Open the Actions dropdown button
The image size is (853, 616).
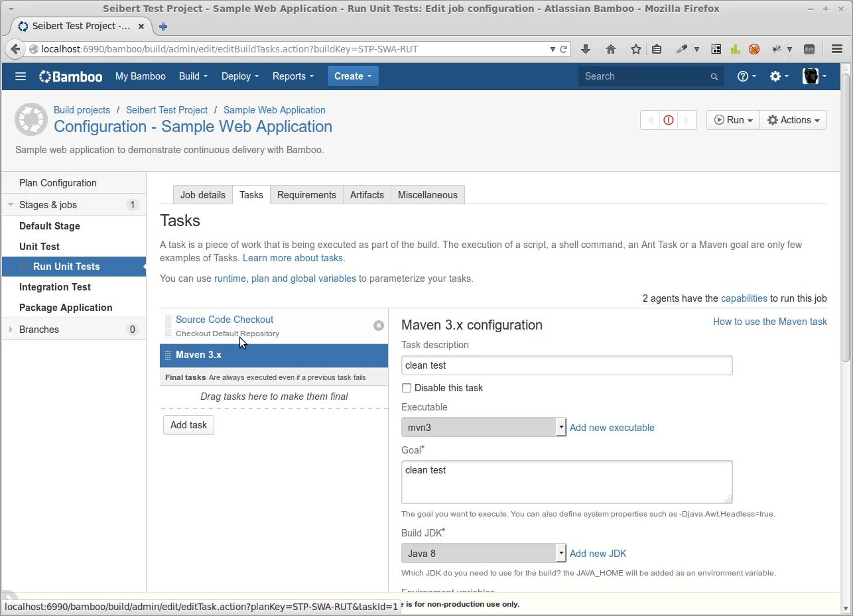click(x=793, y=120)
